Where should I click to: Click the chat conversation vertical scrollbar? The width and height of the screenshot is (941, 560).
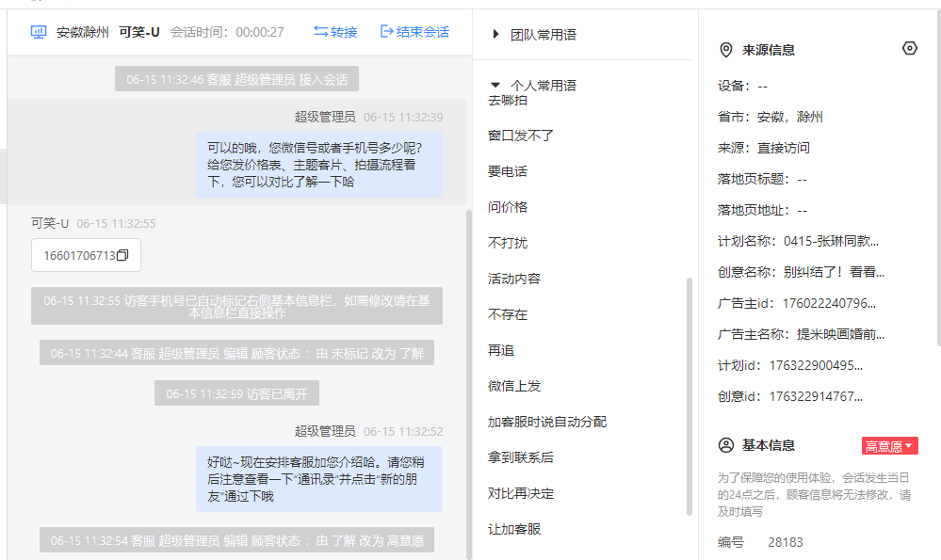[469, 384]
